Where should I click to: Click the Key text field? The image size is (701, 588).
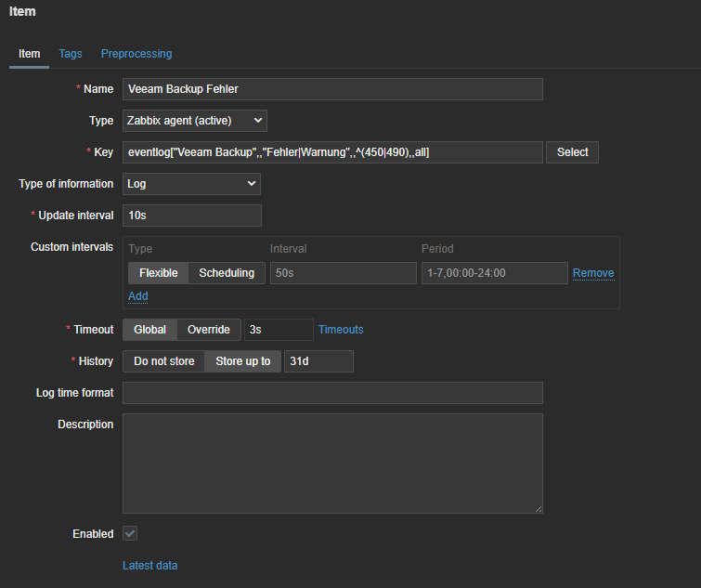(332, 152)
